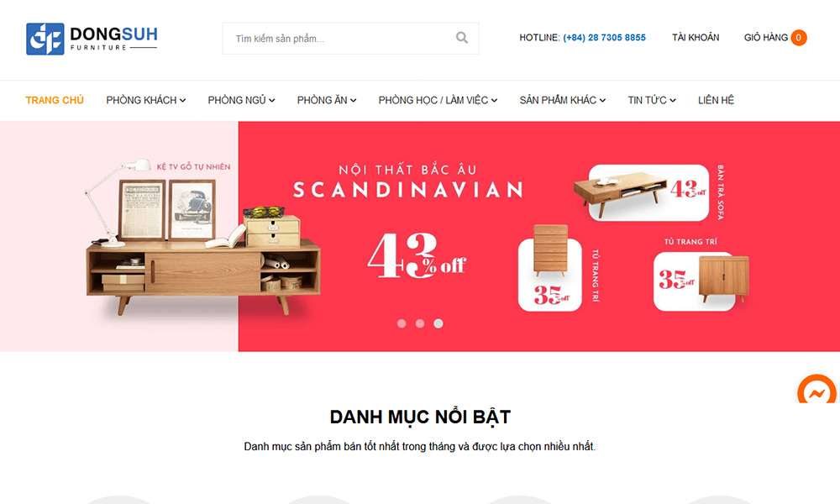
Task: Select the first banner slide dot
Action: tap(402, 323)
